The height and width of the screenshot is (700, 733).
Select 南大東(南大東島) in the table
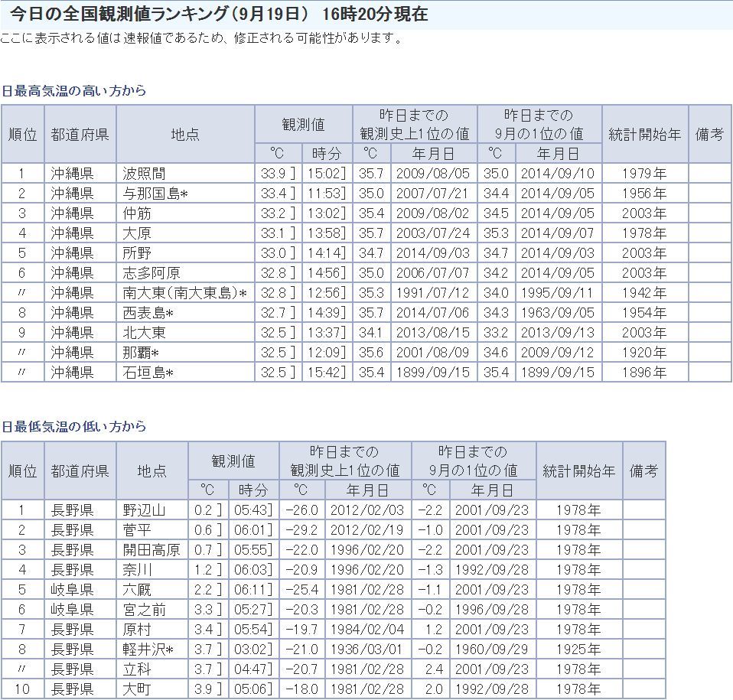click(x=184, y=293)
